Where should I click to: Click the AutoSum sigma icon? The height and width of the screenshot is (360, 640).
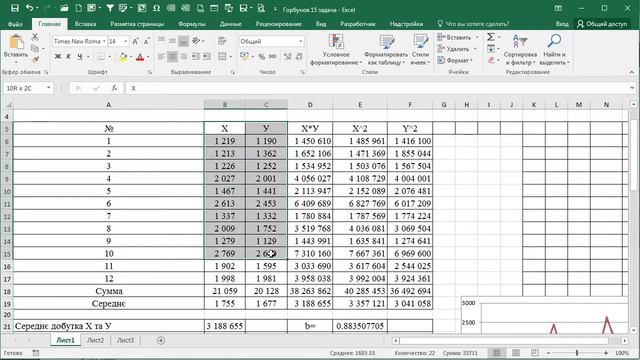tap(491, 37)
